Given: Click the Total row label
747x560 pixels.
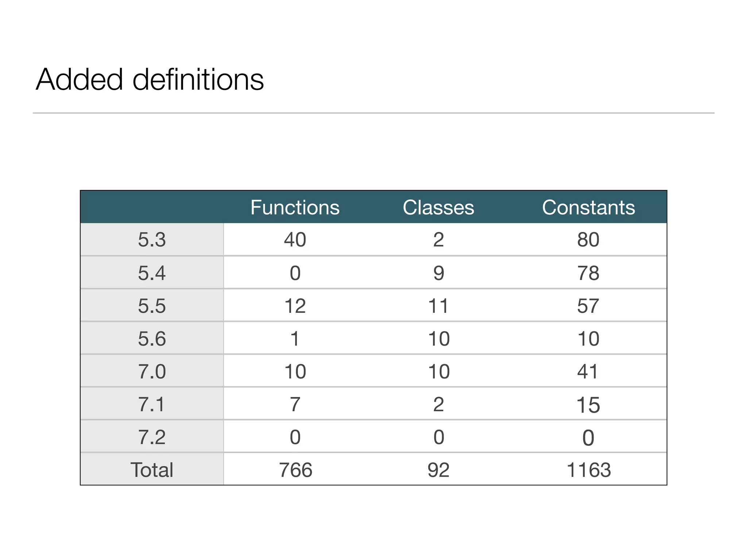Looking at the screenshot, I should tap(152, 470).
